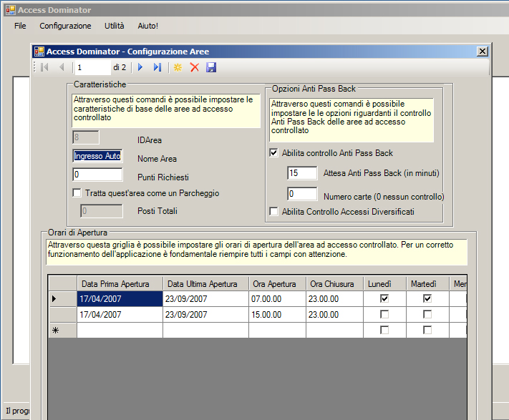Click the Martedì column header
This screenshot has width=509, height=420.
pyautogui.click(x=427, y=284)
